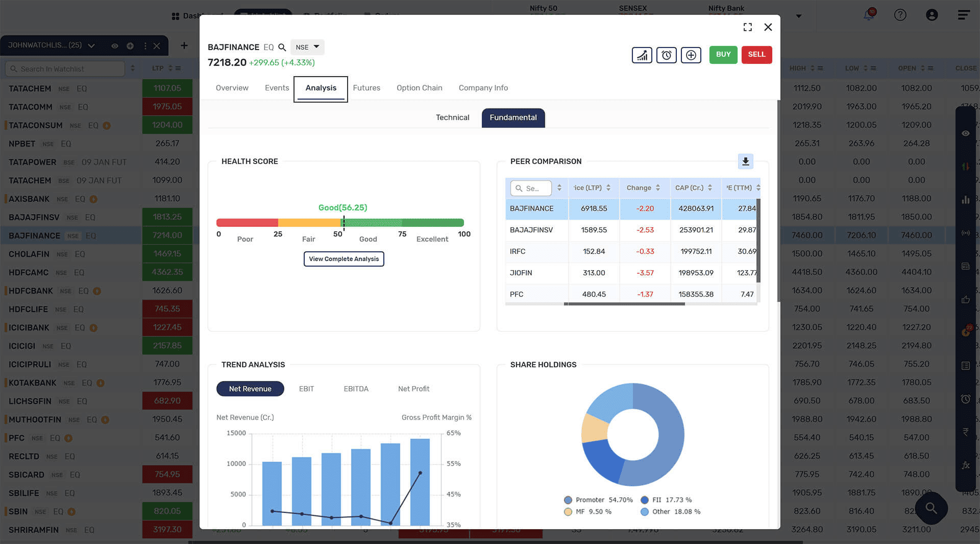Open the alarm icon in right sidebar

[x=965, y=399]
